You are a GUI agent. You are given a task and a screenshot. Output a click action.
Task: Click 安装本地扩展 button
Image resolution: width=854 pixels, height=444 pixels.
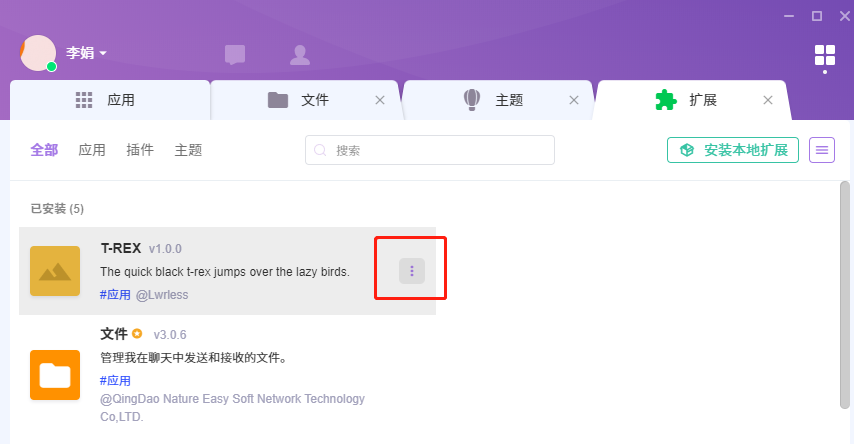pos(733,150)
